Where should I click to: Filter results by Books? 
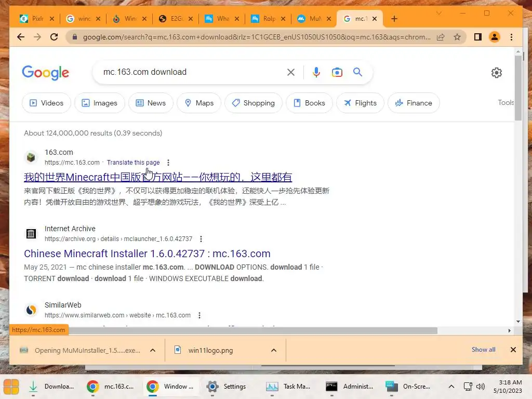coord(310,103)
